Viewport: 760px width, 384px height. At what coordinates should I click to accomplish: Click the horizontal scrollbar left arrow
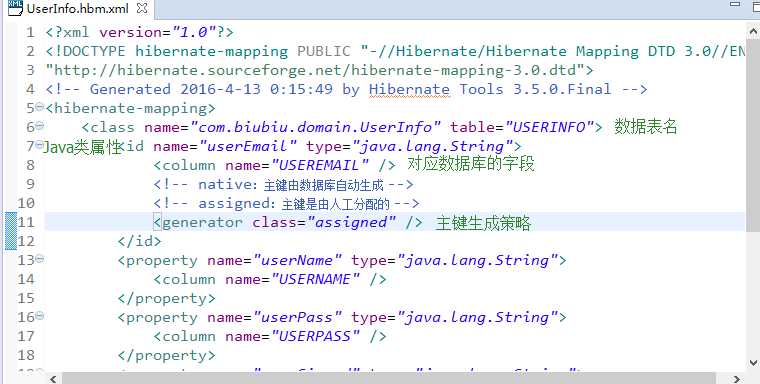53,379
